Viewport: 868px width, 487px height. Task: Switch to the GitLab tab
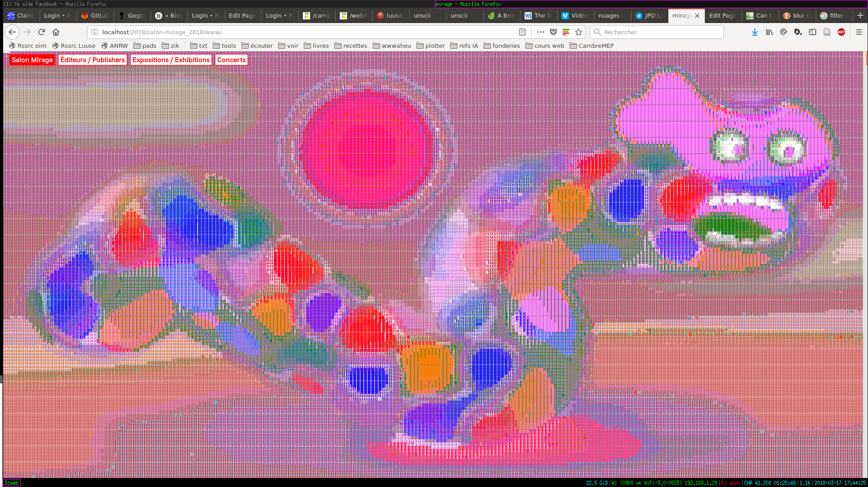[x=95, y=15]
